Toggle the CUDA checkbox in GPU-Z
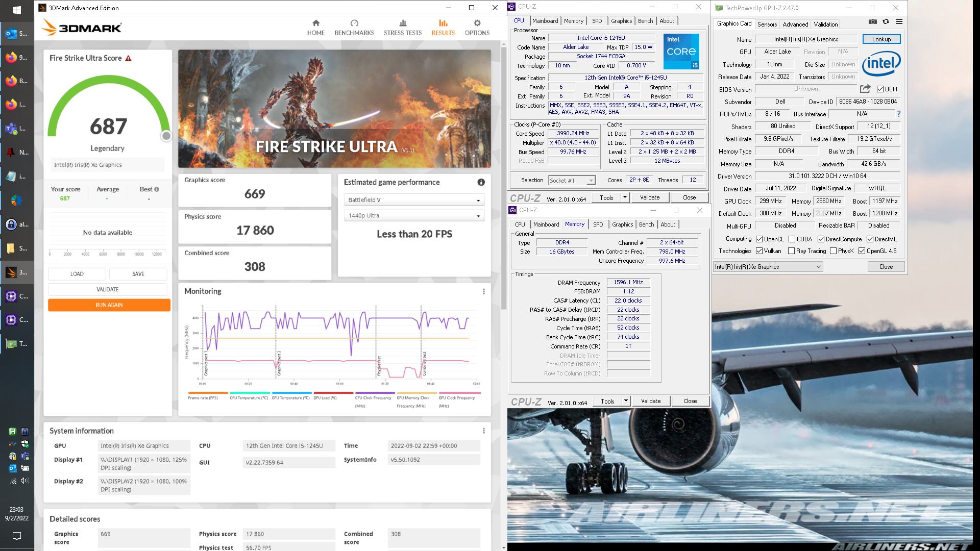 coord(792,239)
